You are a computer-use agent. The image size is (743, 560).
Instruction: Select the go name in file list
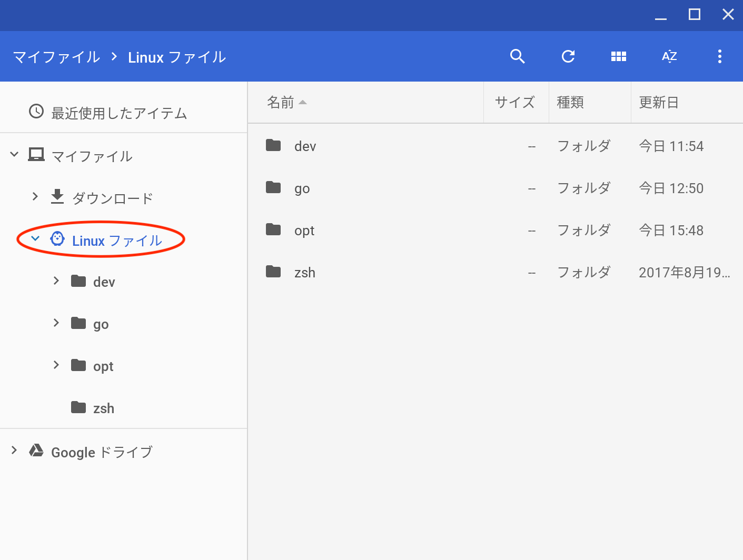point(302,189)
